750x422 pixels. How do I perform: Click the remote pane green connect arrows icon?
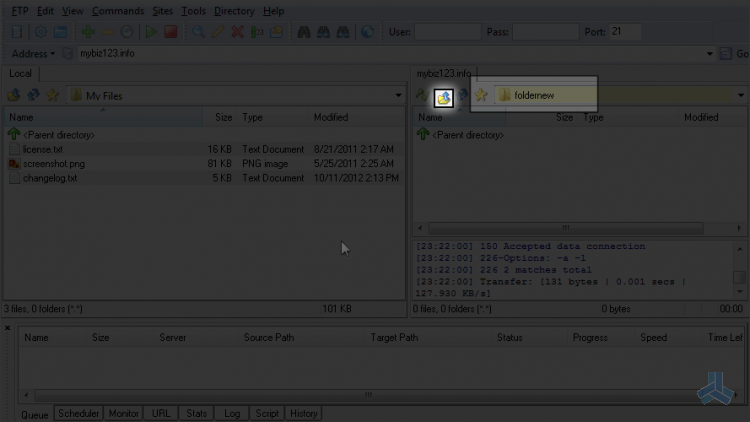(x=421, y=95)
